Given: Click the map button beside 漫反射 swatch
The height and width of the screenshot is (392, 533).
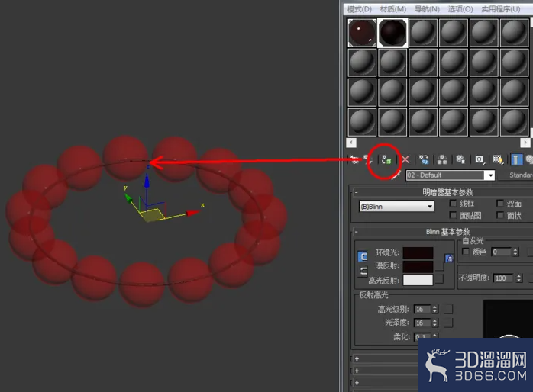Looking at the screenshot, I should 440,266.
